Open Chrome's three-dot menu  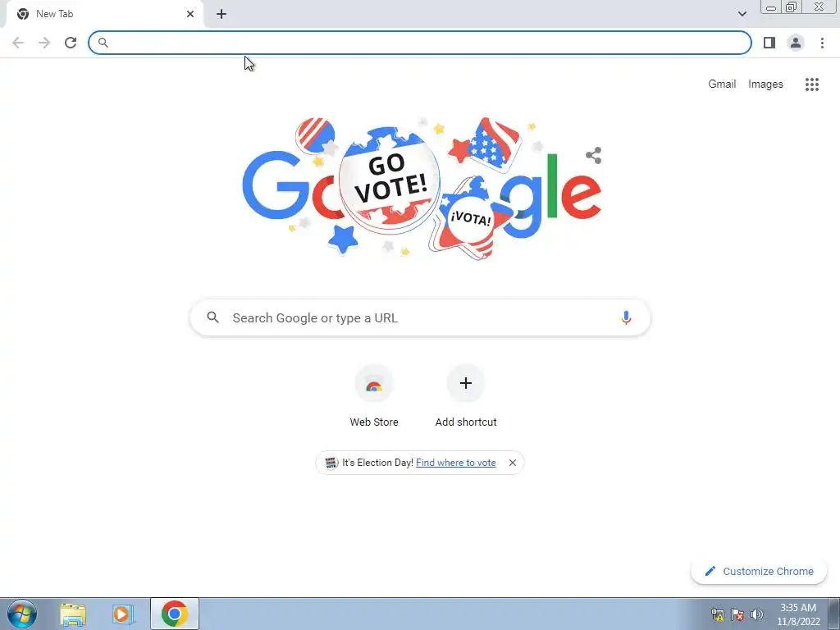click(822, 43)
